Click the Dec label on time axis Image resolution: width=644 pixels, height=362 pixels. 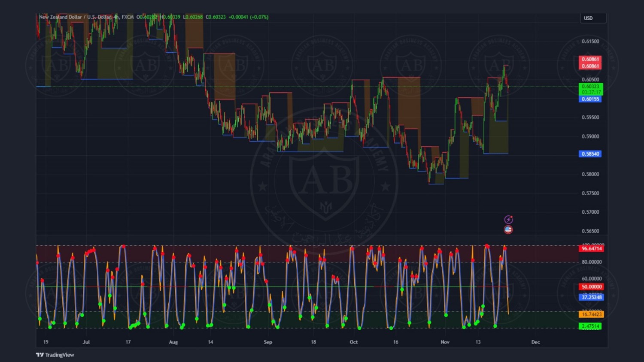coord(535,342)
